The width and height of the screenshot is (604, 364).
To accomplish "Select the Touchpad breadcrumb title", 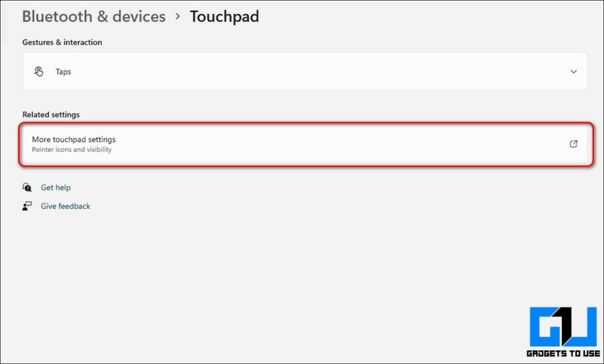I will pyautogui.click(x=225, y=16).
